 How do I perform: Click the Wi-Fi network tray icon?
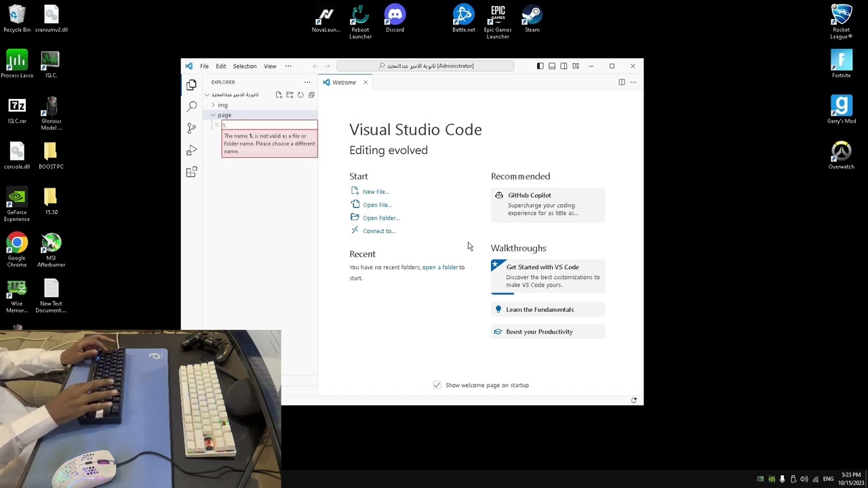(815, 479)
